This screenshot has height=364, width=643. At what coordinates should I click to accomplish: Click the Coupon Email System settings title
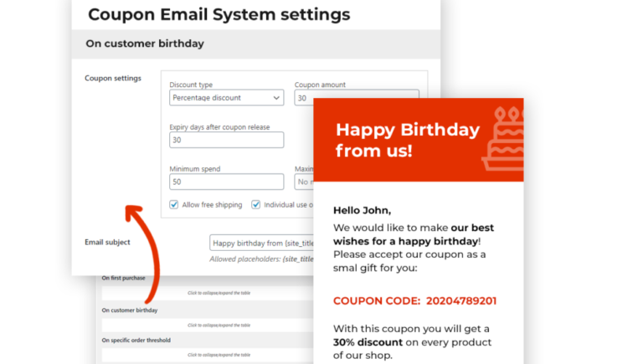coord(219,14)
